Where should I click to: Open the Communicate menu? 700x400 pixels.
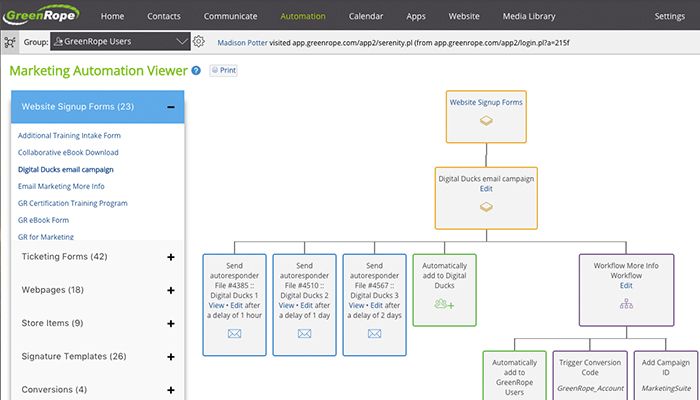coord(230,16)
